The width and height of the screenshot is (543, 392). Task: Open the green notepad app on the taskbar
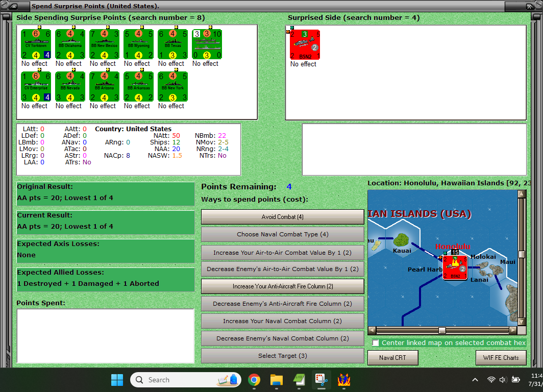click(299, 380)
